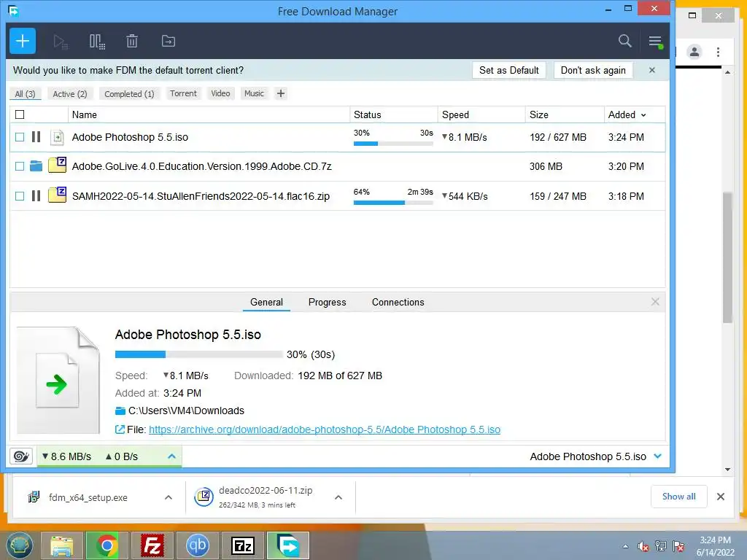
Task: Open Chrome's three-dot menu
Action: point(718,52)
